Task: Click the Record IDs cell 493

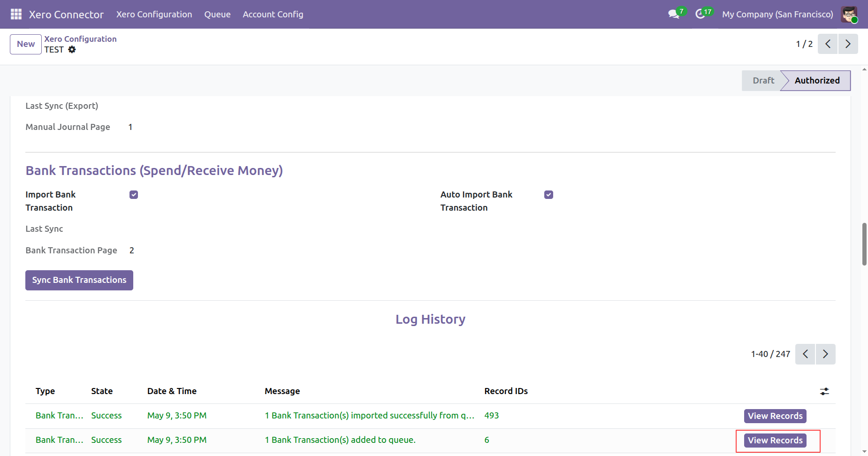Action: [491, 416]
